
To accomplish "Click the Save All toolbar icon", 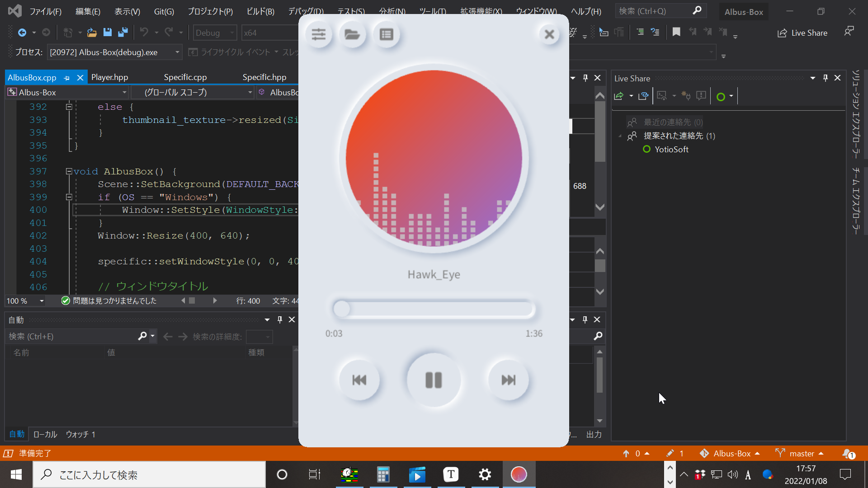I will tap(123, 33).
